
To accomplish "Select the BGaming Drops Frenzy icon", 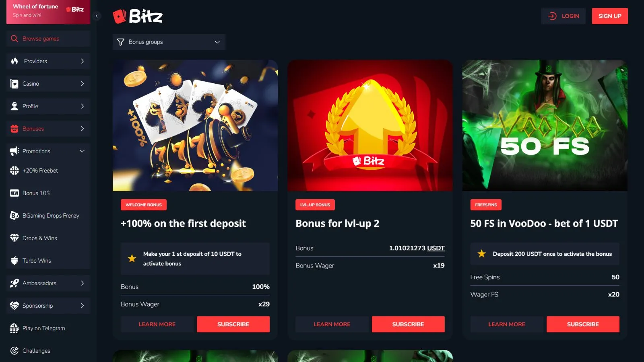I will pos(14,216).
